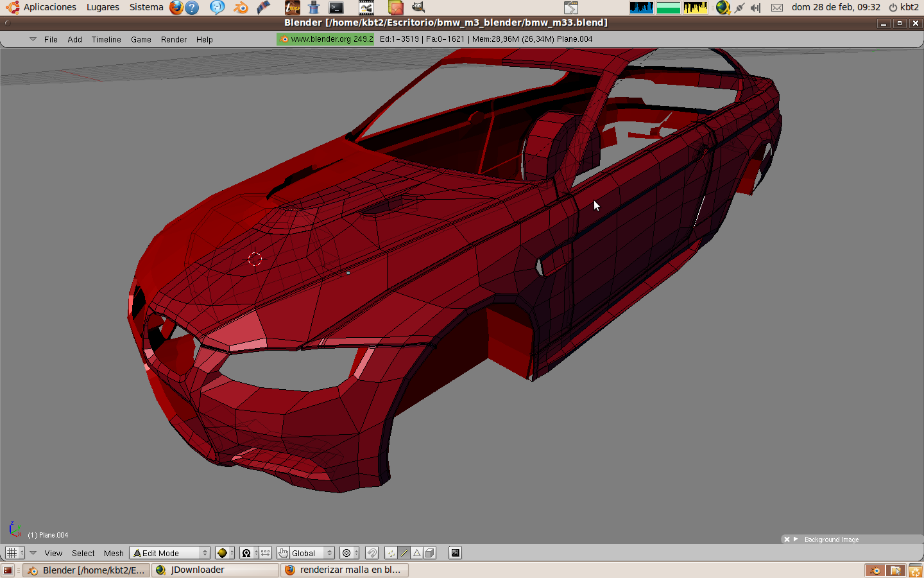Open the clock showing dom 28 de feb

[836, 7]
